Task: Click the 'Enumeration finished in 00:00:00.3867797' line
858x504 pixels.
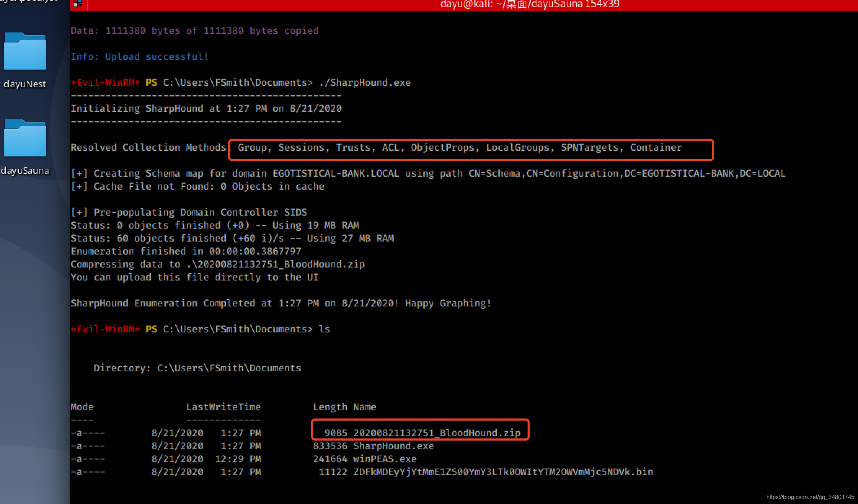Action: (186, 251)
